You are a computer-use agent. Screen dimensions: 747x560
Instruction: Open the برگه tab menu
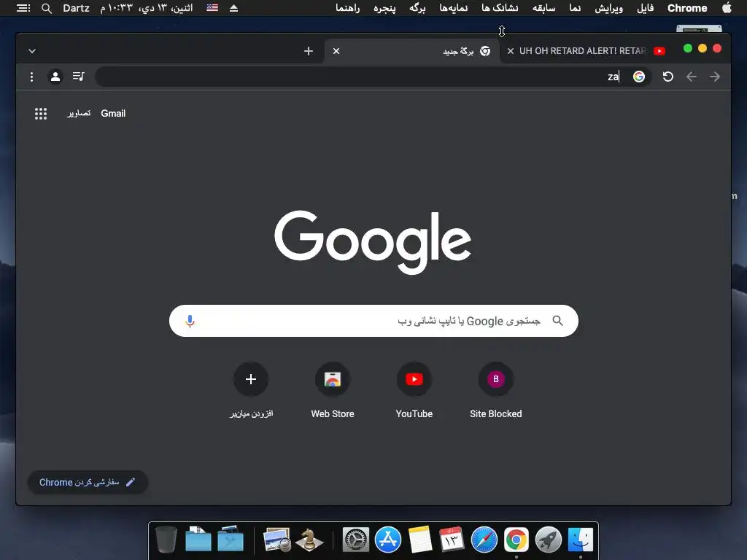pyautogui.click(x=417, y=8)
